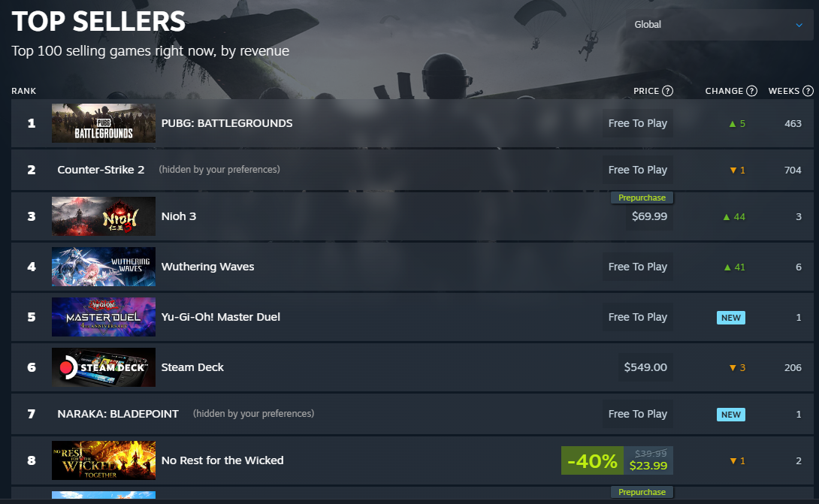This screenshot has height=504, width=819.
Task: Open the Counter-Strike 2 title link
Action: coord(101,170)
